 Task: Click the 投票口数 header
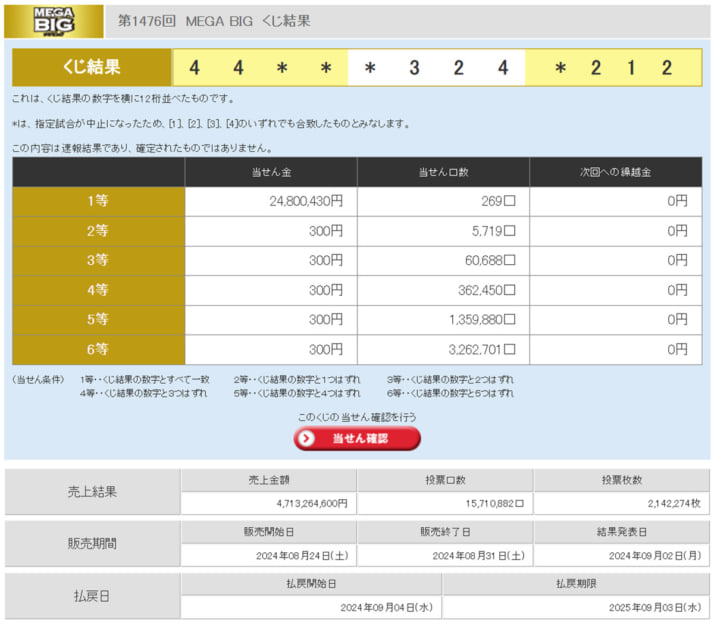coord(445,480)
